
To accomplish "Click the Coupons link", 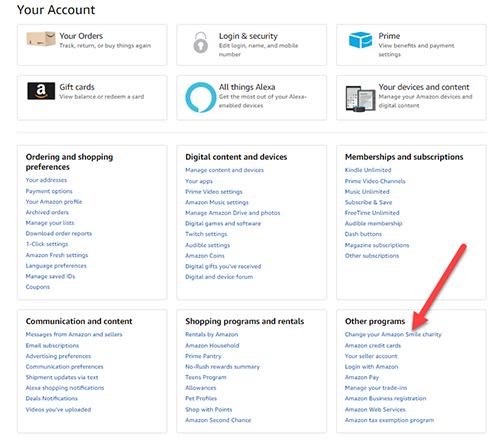I will pos(38,287).
